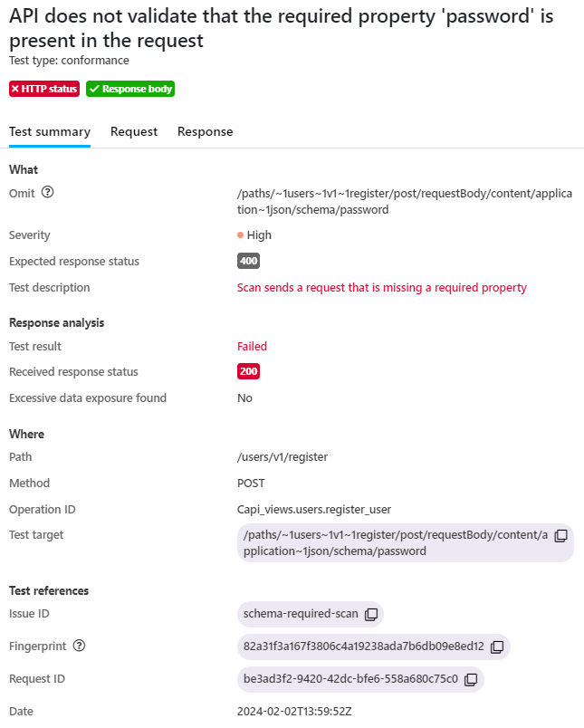This screenshot has height=728, width=584.
Task: Click the Failed test result text
Action: coord(252,346)
